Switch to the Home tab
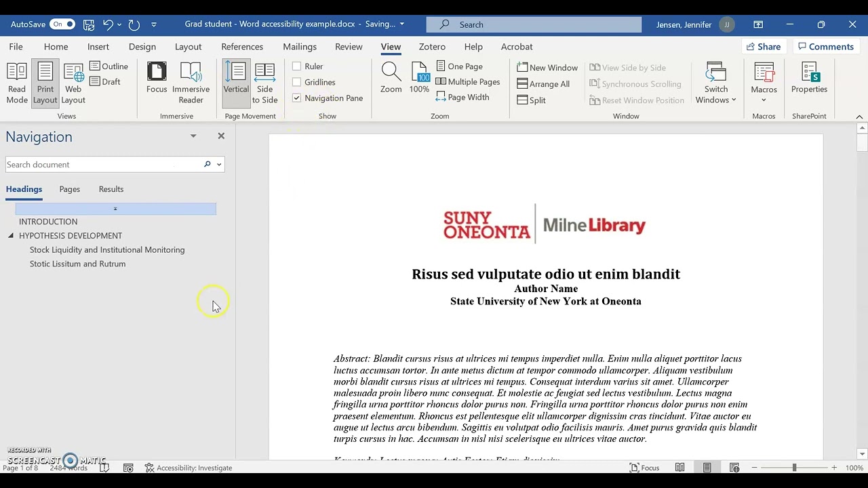Screen dimensions: 868x488 click(x=56, y=47)
